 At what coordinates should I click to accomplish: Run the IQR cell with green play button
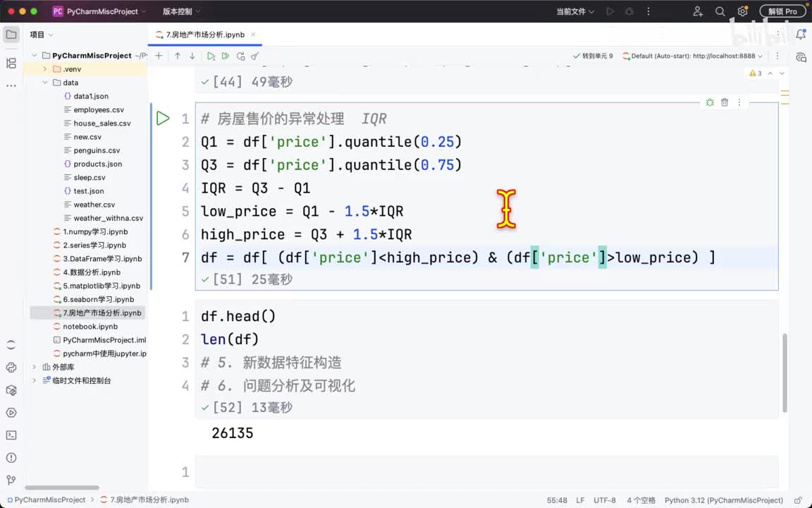pyautogui.click(x=163, y=119)
